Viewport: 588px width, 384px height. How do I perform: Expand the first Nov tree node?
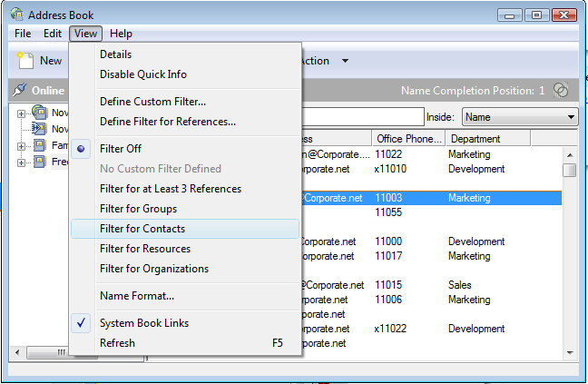tap(22, 113)
